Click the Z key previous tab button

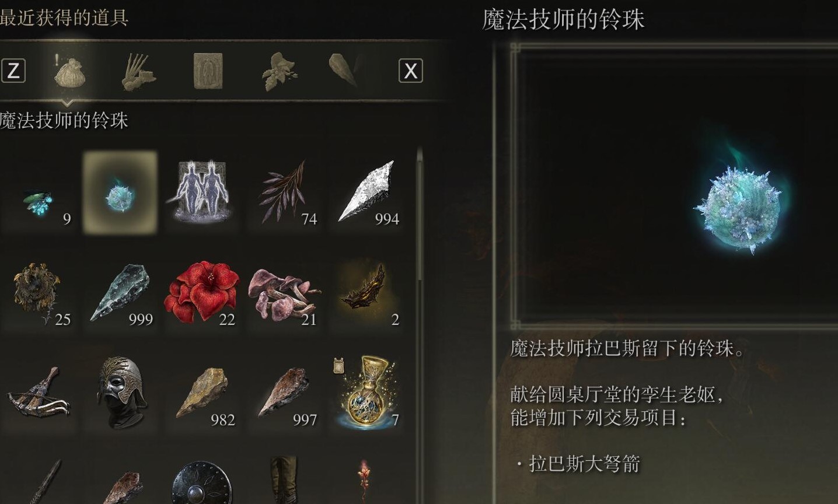coord(13,71)
